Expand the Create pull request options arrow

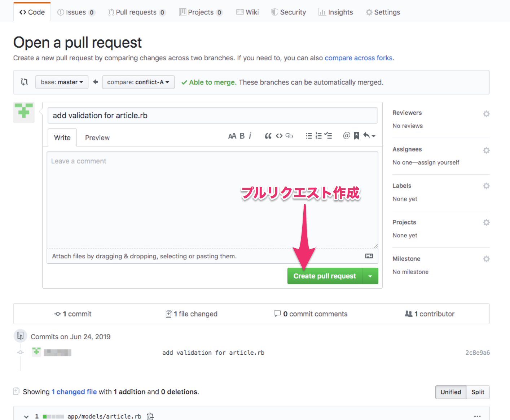click(x=370, y=276)
